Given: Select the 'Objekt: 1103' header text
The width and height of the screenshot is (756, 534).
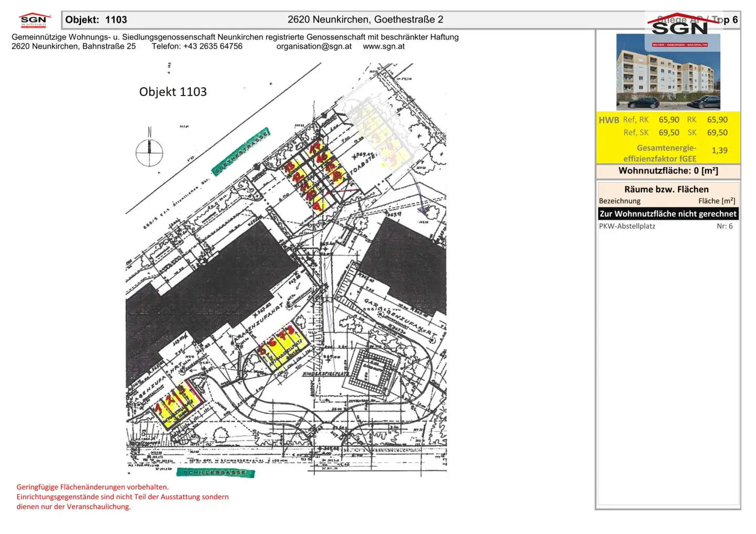Looking at the screenshot, I should (96, 19).
